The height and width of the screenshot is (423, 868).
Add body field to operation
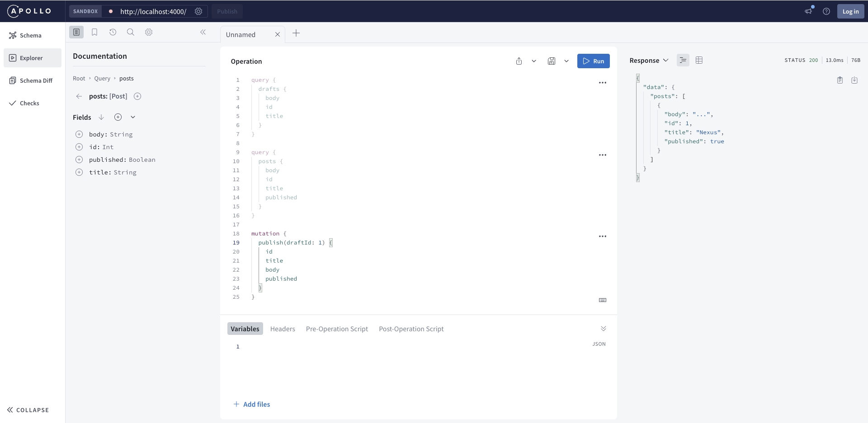pyautogui.click(x=79, y=134)
